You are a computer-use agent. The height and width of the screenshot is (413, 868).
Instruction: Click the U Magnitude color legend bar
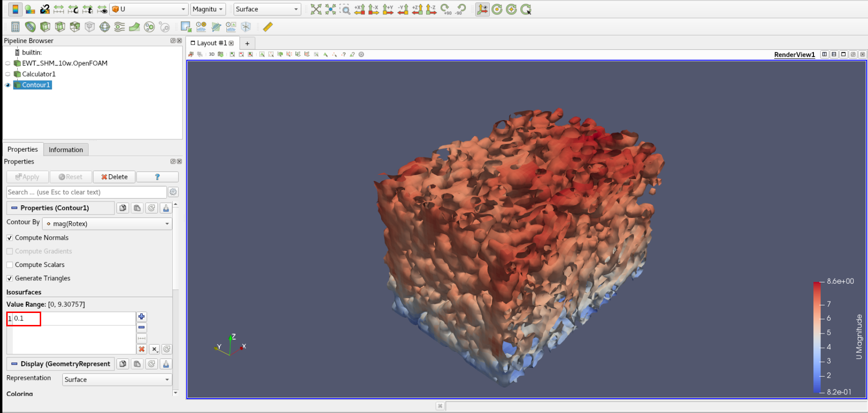[817, 337]
